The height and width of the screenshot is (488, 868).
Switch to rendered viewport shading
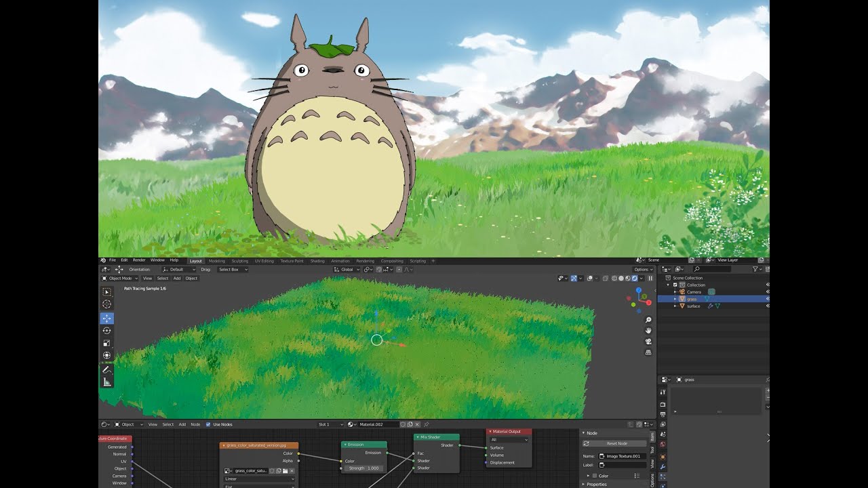click(635, 279)
